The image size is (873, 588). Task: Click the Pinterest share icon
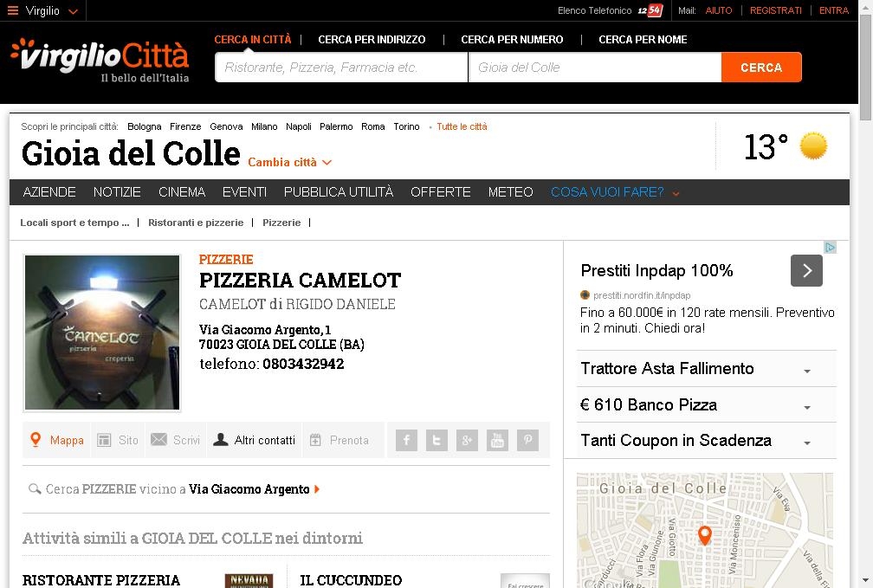coord(527,441)
